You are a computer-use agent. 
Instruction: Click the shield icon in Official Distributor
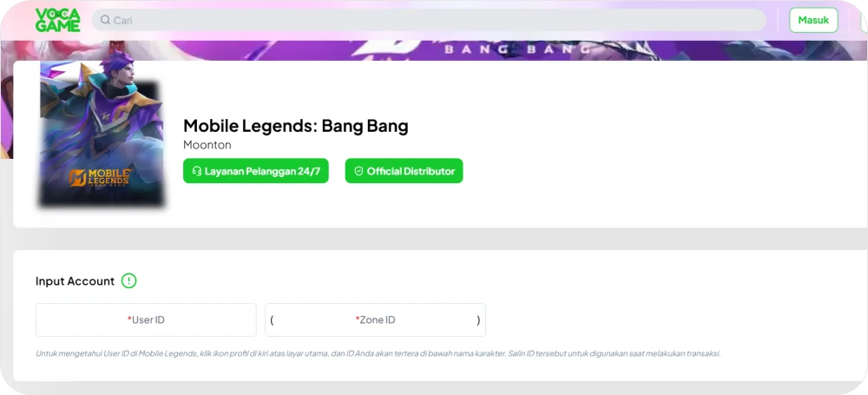point(358,171)
